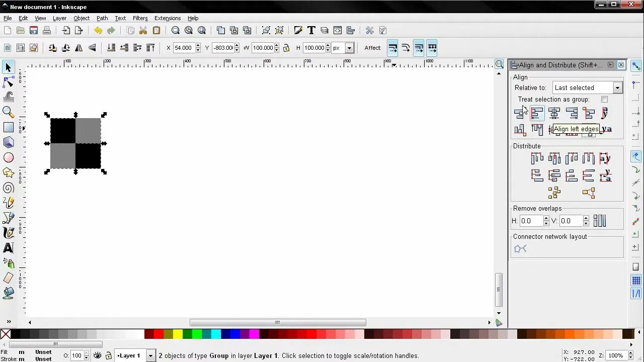Expand the hidden toolbox tools chevron
Viewport: 644px width, 362px height.
click(9, 322)
